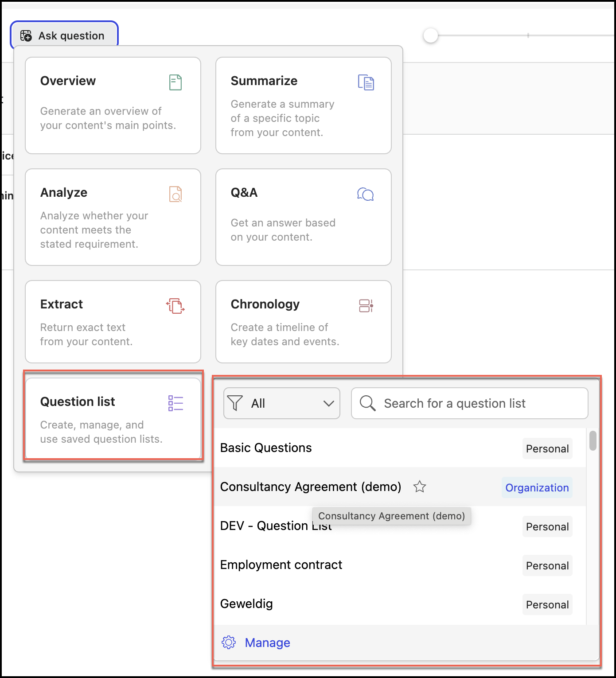Click the Organization tag badge

(537, 487)
